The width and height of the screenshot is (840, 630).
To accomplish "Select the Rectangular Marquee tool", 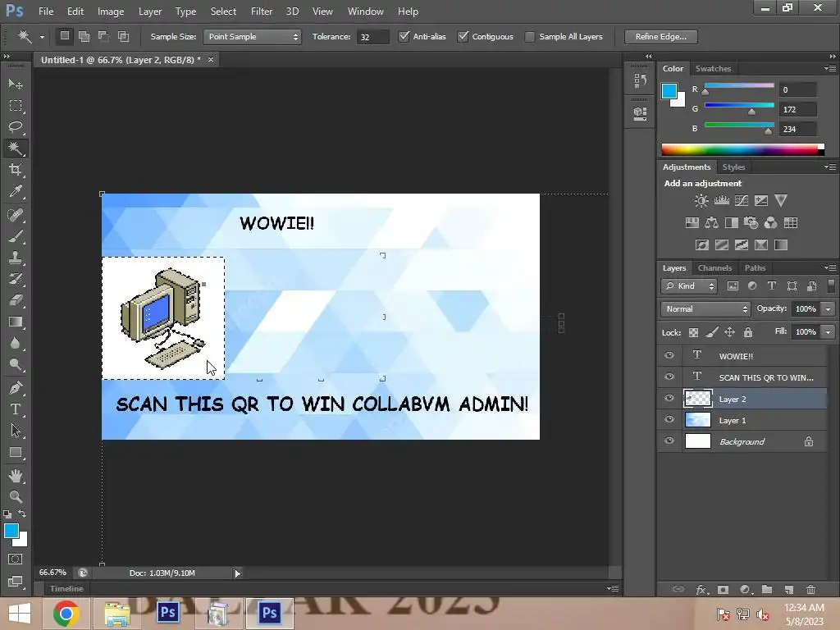I will tap(16, 106).
